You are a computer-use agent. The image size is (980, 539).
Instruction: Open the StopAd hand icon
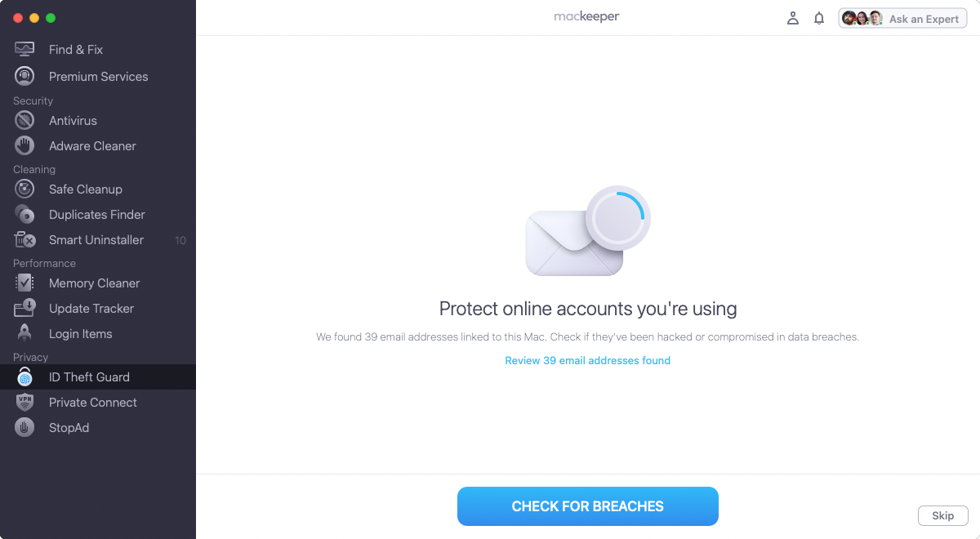click(24, 427)
